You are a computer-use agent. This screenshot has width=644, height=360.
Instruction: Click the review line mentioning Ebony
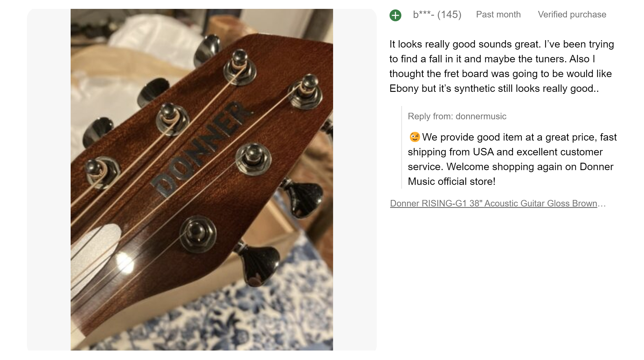(x=494, y=88)
